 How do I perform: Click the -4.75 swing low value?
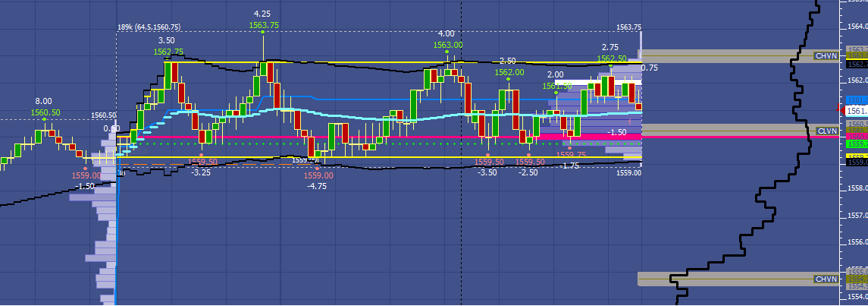point(317,186)
